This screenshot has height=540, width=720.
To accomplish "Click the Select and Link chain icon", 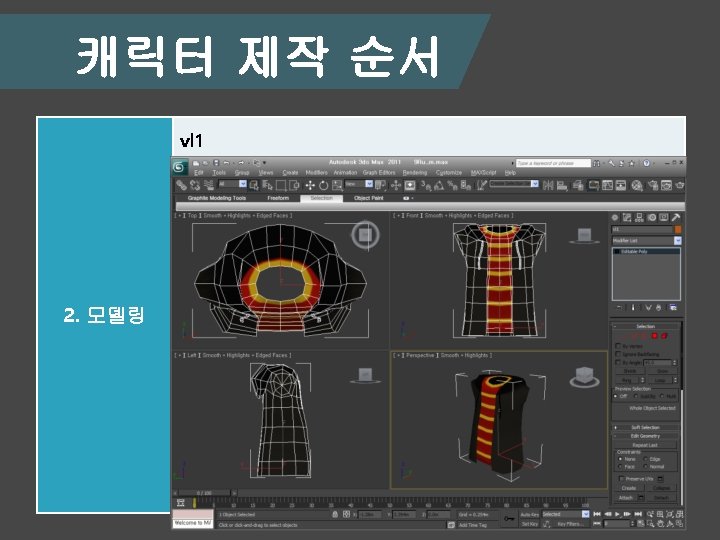I will click(181, 185).
